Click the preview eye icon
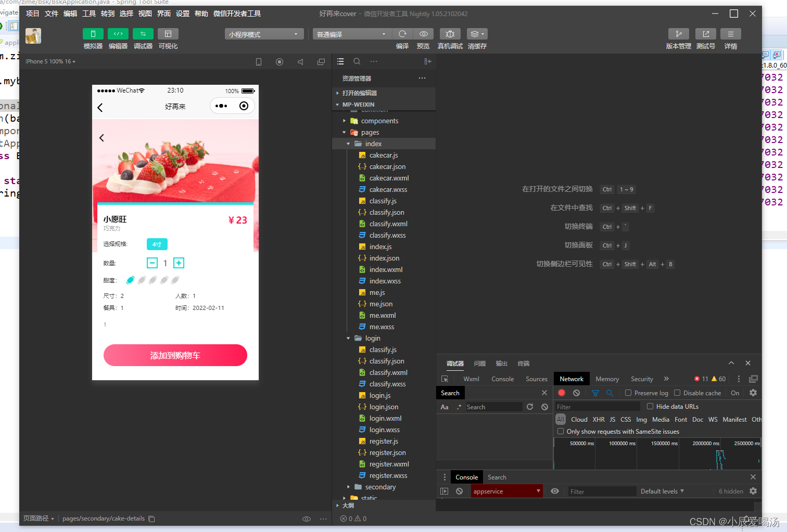787x532 pixels. click(424, 34)
